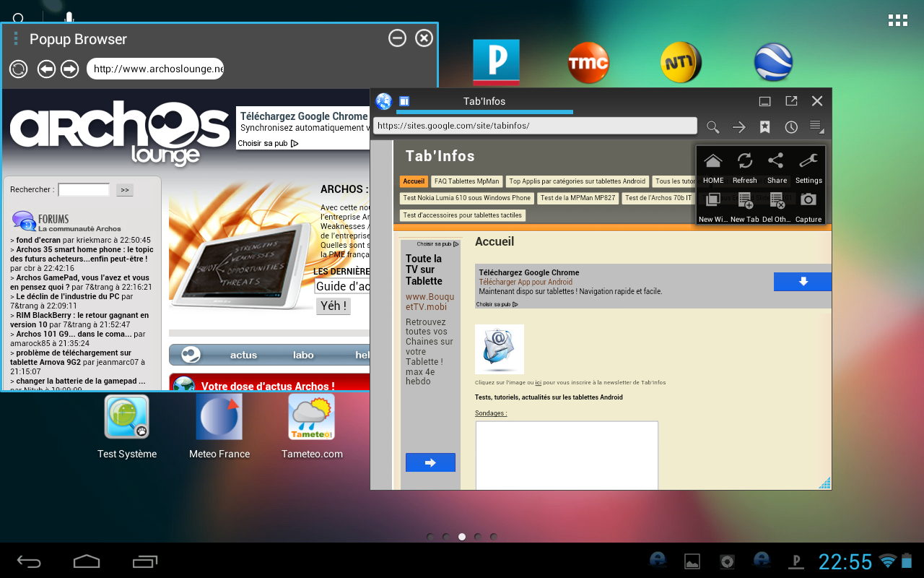Tap the recent apps navigation button
Image resolution: width=924 pixels, height=578 pixels.
point(145,561)
